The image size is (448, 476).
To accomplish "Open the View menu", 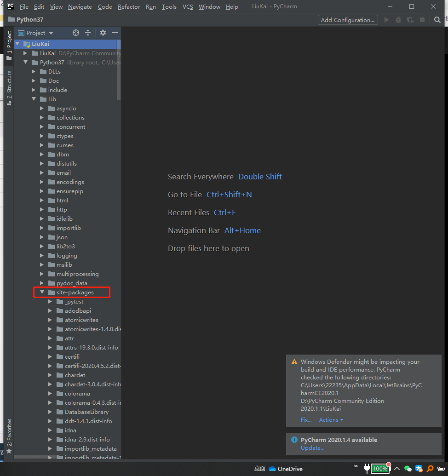I will point(56,7).
